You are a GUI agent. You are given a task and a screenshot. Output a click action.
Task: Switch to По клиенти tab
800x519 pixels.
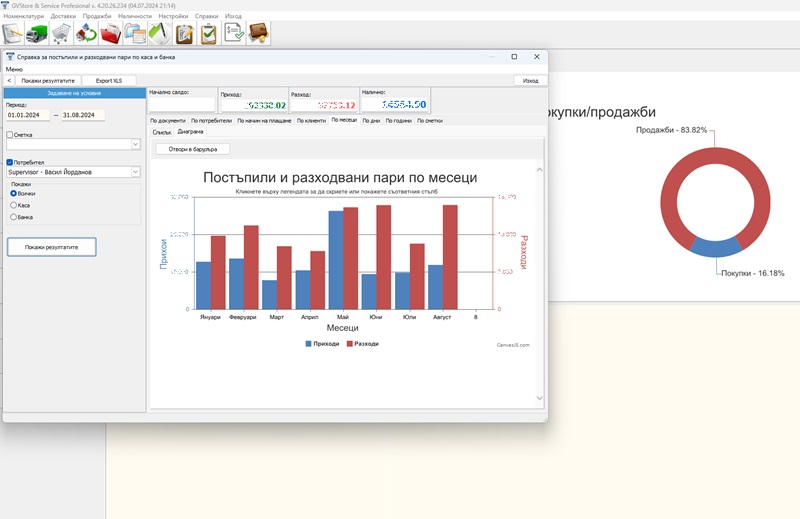[x=311, y=121]
